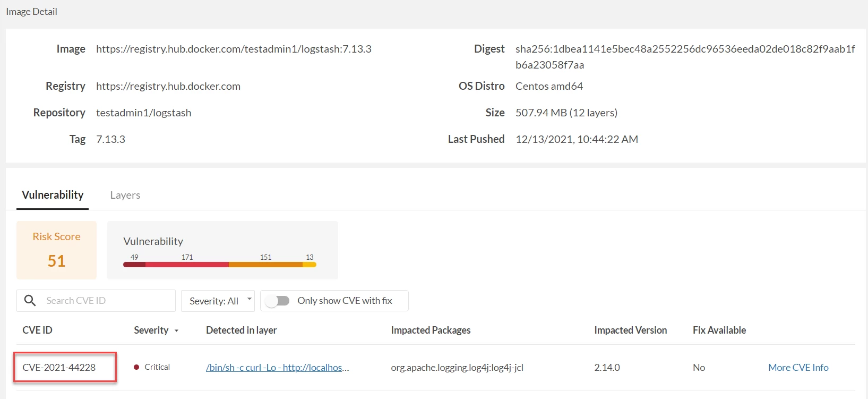The image size is (868, 399).
Task: Click the Image Detail heading
Action: point(31,12)
